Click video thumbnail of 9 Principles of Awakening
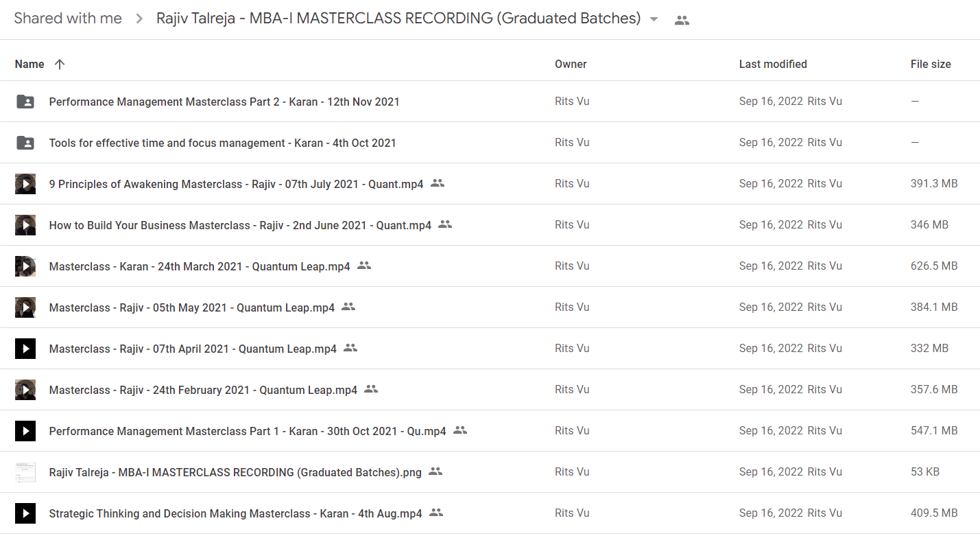Viewport: 980px width, 536px height. [25, 184]
